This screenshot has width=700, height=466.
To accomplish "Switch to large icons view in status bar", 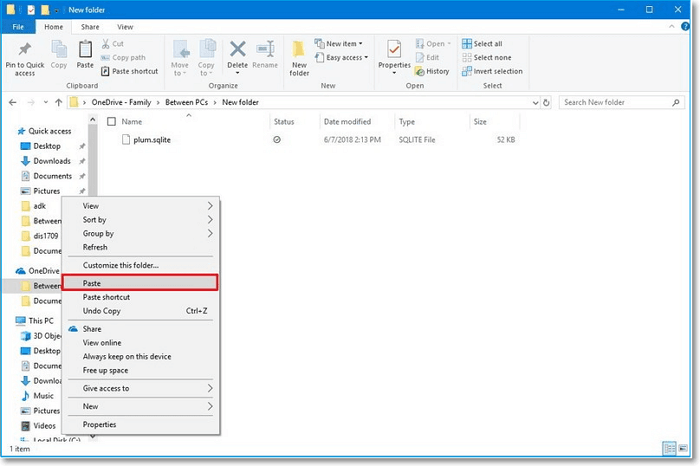I will (x=681, y=447).
